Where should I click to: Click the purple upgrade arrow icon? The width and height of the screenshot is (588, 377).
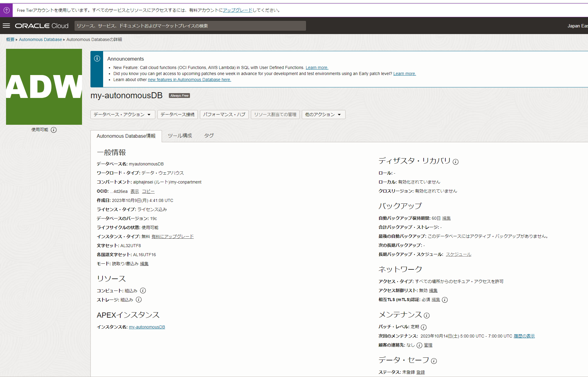pyautogui.click(x=6, y=10)
